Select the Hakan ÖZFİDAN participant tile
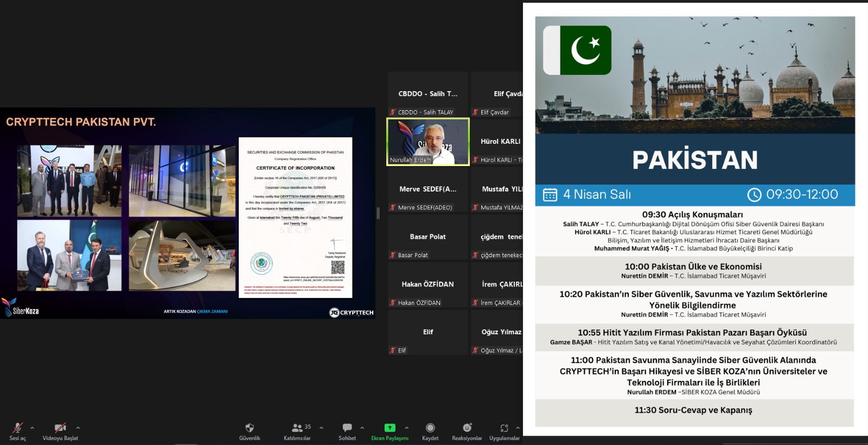Viewport: 868px width, 445px height. coord(428,285)
